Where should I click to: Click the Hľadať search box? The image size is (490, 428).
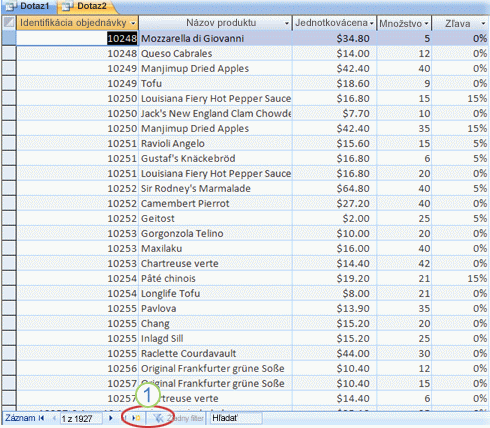236,418
